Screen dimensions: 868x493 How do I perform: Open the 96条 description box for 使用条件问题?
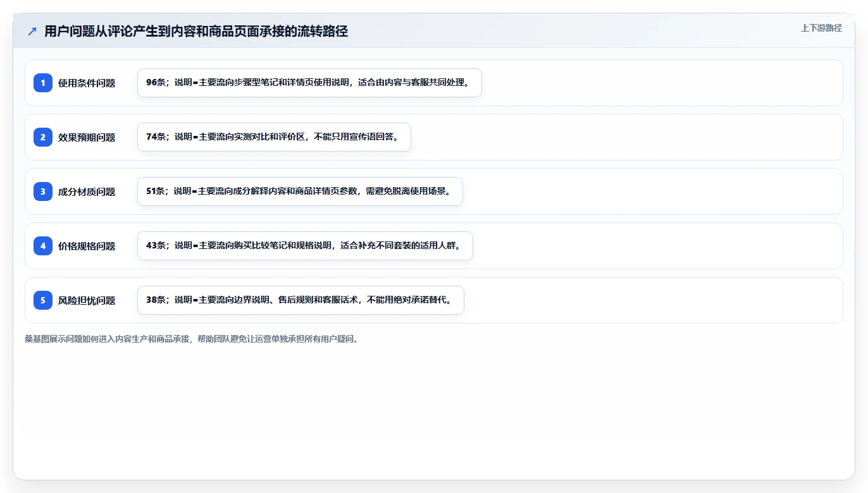tap(309, 83)
